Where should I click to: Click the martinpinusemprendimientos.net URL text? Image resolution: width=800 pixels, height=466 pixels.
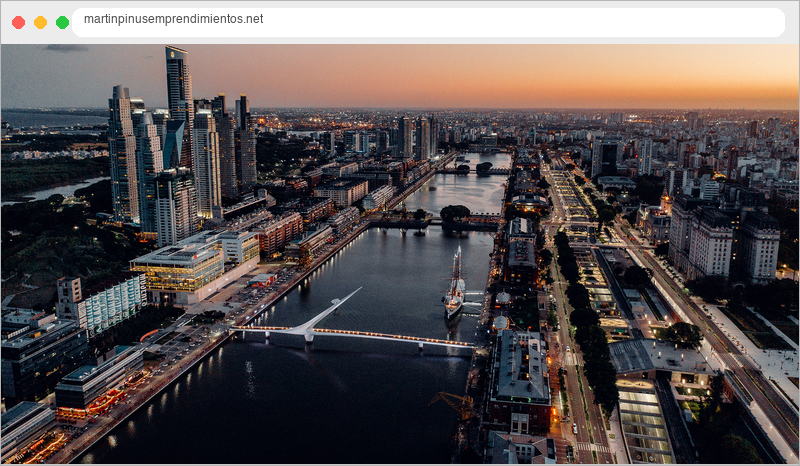(x=173, y=19)
